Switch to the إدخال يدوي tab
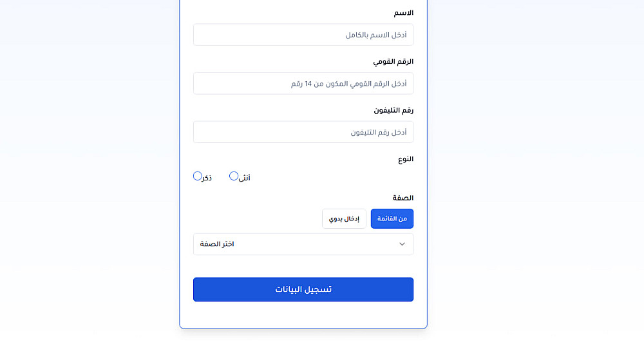 [x=344, y=219]
